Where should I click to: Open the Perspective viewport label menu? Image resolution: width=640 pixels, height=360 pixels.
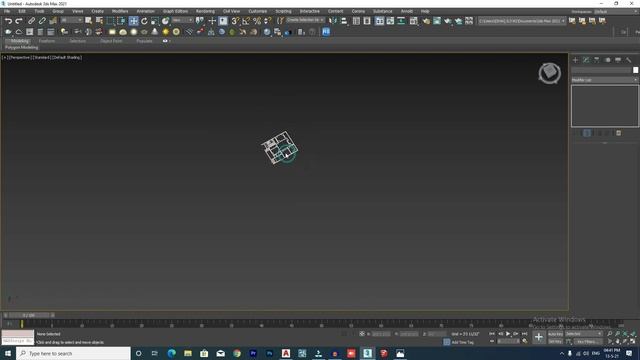[20, 58]
